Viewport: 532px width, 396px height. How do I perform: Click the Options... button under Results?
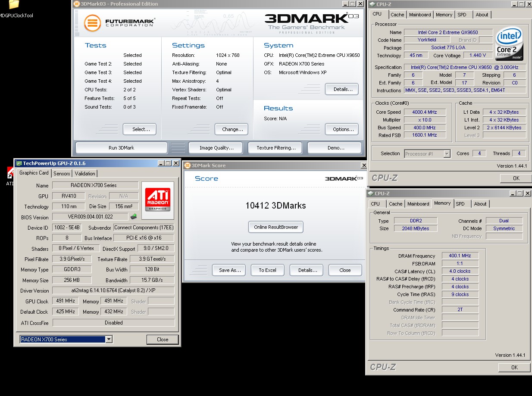pos(342,129)
